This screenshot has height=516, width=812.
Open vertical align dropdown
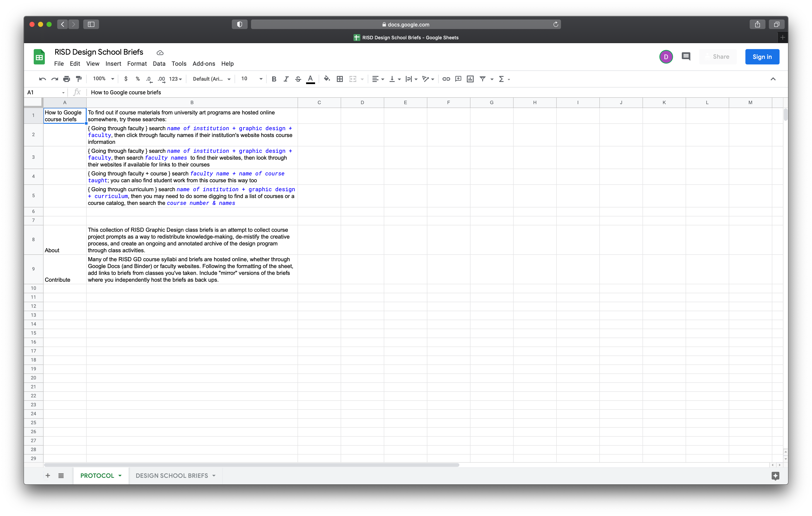click(395, 79)
